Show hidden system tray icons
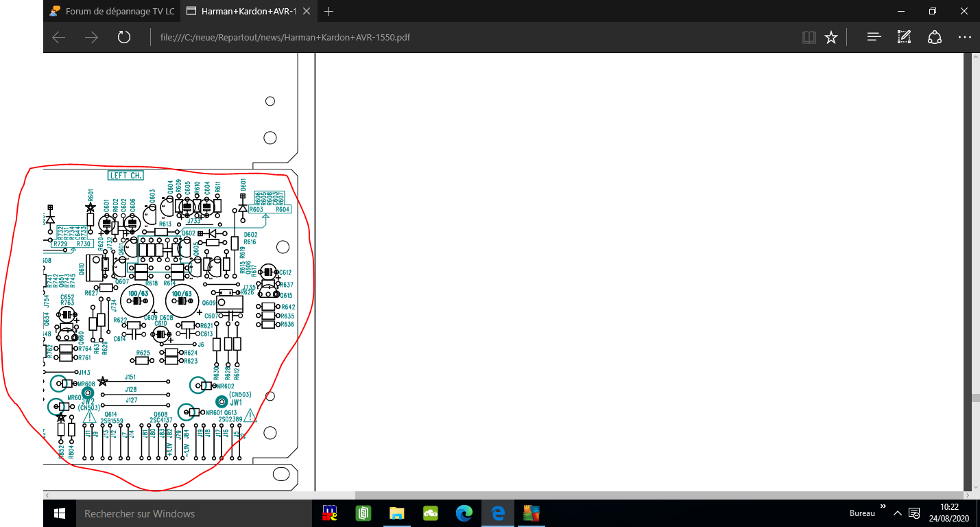 [x=897, y=513]
